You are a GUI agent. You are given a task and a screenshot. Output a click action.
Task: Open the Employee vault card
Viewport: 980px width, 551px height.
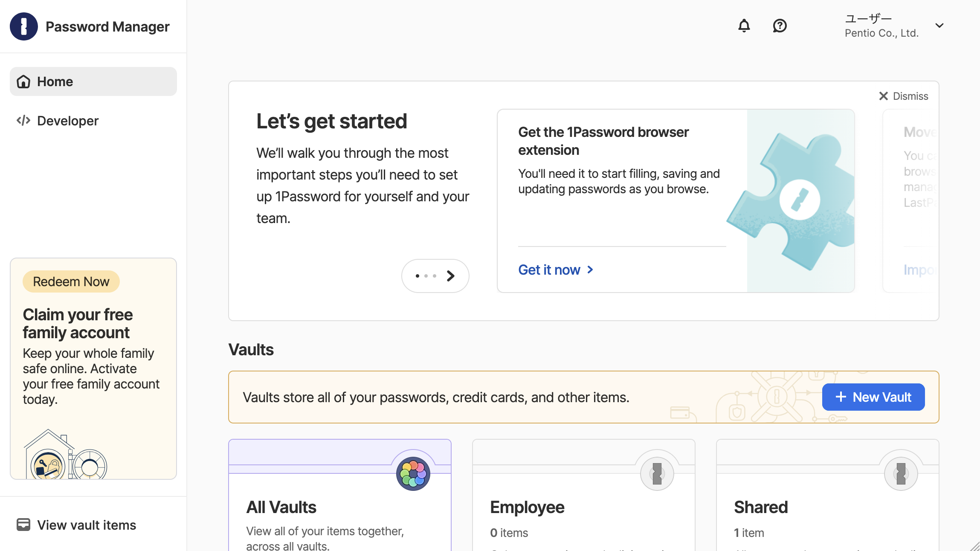(x=584, y=495)
